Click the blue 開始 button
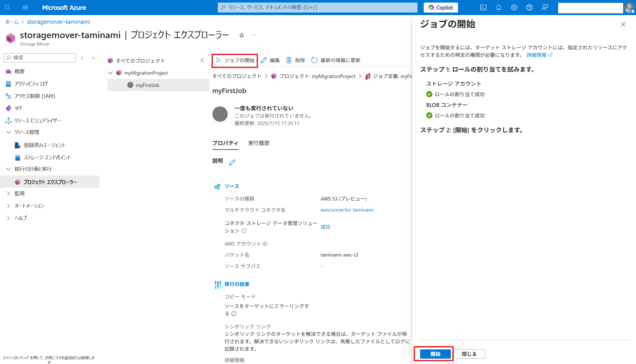This screenshot has width=636, height=364. (x=435, y=354)
